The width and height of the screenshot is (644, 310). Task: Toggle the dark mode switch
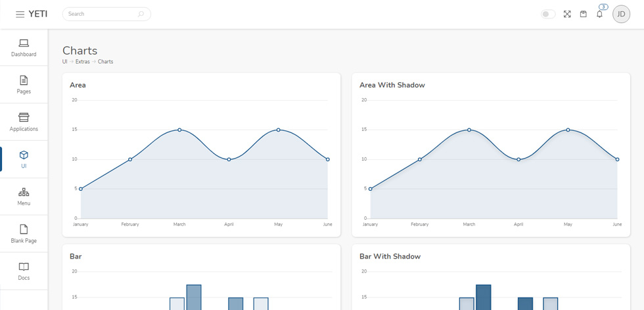(548, 14)
